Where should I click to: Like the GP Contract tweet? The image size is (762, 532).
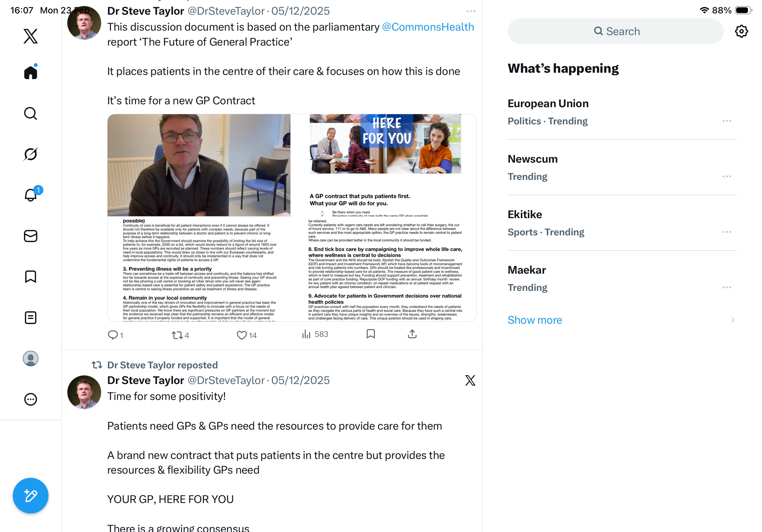(x=247, y=335)
